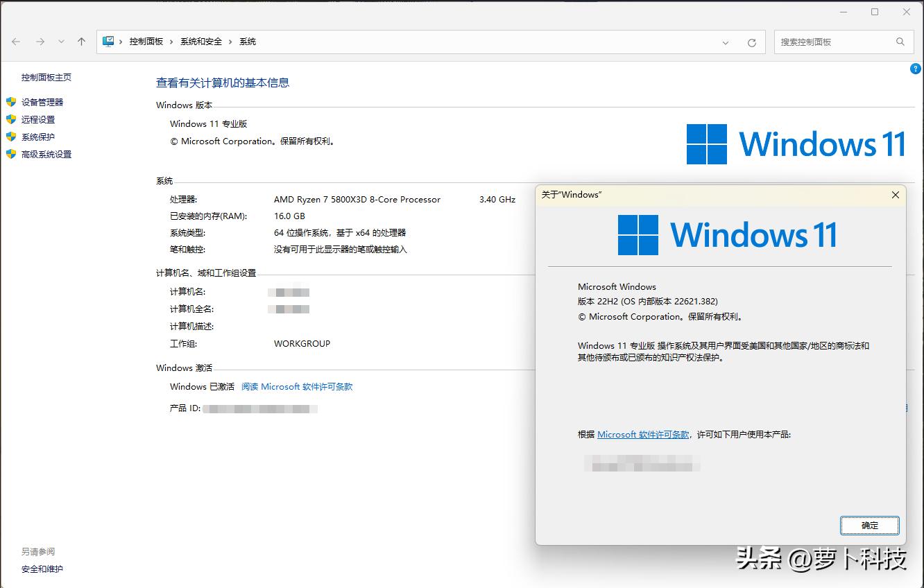This screenshot has width=924, height=588.
Task: Click the search magnifier icon
Action: click(x=900, y=42)
